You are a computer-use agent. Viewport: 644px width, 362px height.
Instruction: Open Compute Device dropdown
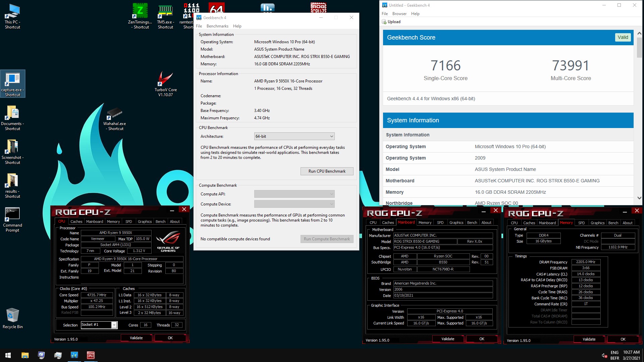coord(294,204)
